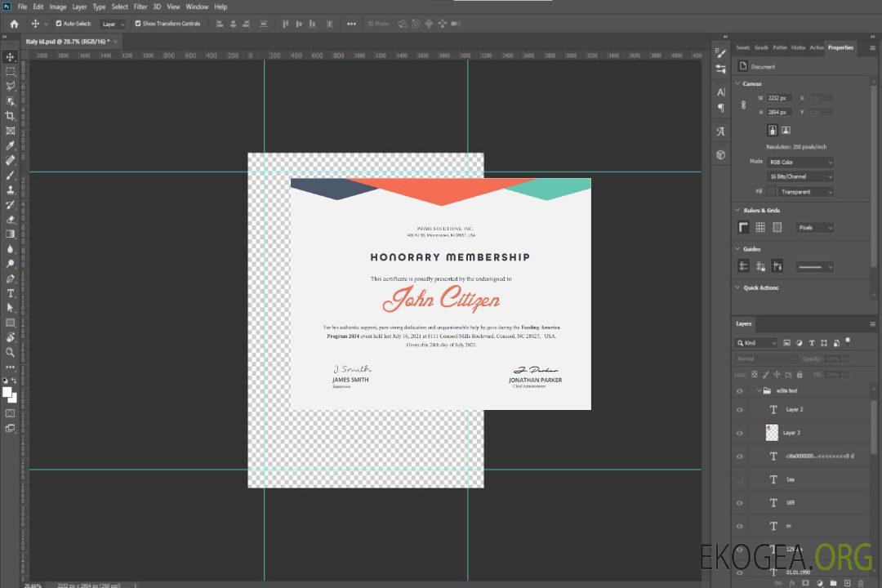
Task: Toggle Show Transform Controls checkbox
Action: point(138,24)
